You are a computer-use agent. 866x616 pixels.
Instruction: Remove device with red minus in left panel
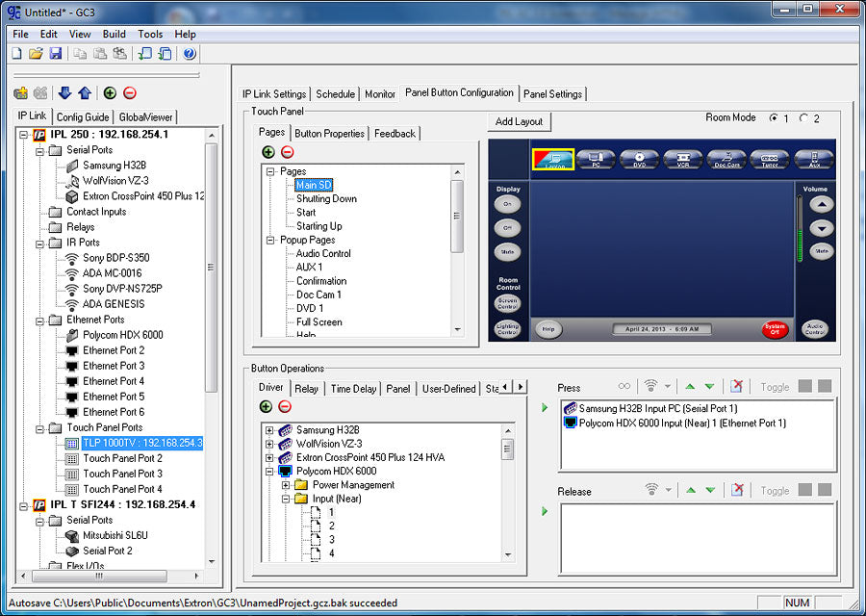coord(130,92)
